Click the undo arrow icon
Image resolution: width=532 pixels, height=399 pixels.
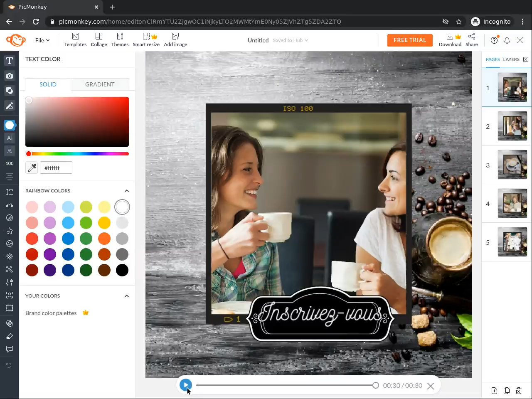coord(9,365)
